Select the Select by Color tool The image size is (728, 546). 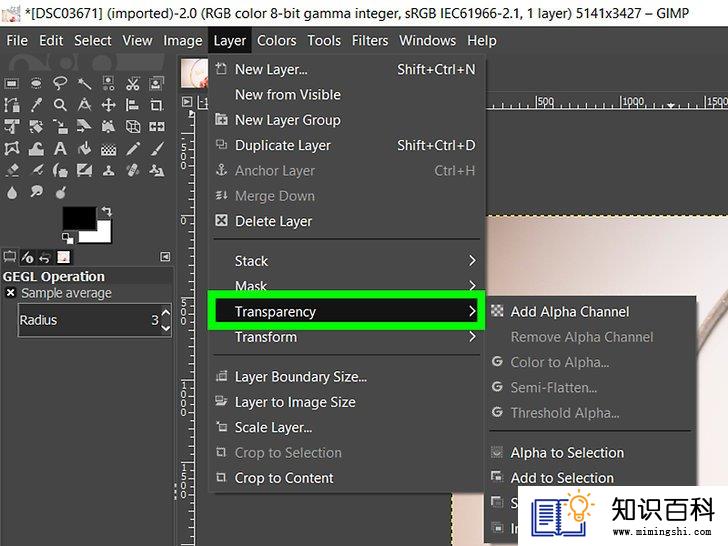[108, 84]
